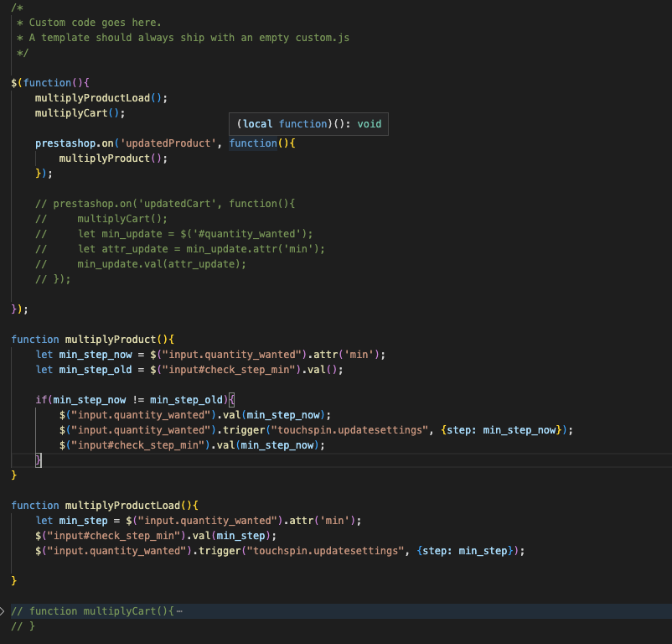Viewport: 672px width, 644px height.
Task: Click the multiplyCart(); call inside ready function
Action: 80,113
